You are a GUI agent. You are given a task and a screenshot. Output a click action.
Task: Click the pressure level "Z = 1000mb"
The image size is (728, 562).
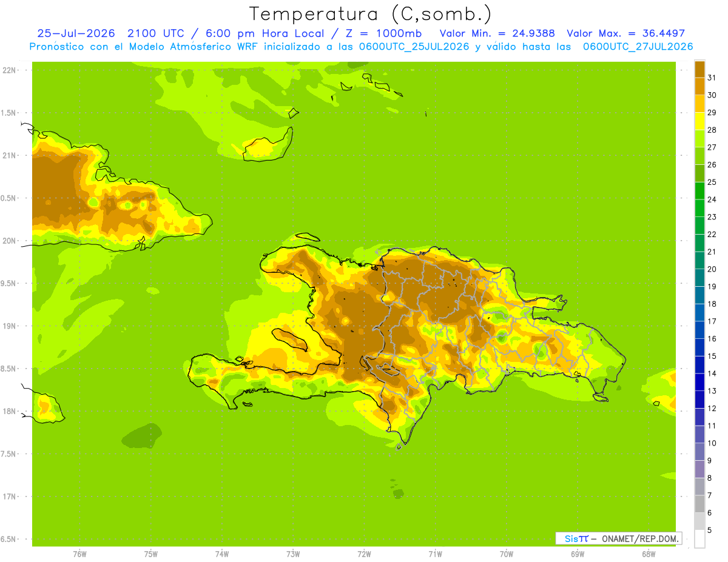coord(382,33)
